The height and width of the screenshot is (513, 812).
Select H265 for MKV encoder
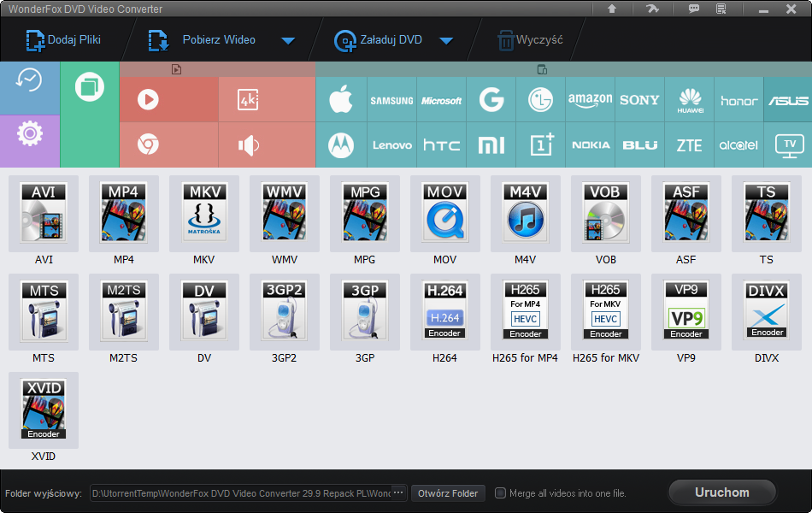point(605,312)
